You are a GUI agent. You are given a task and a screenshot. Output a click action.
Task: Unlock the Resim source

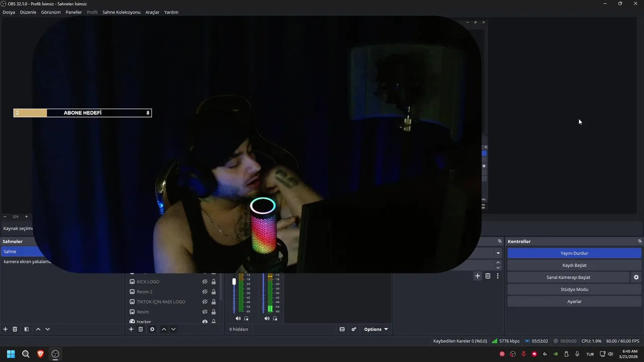click(213, 312)
